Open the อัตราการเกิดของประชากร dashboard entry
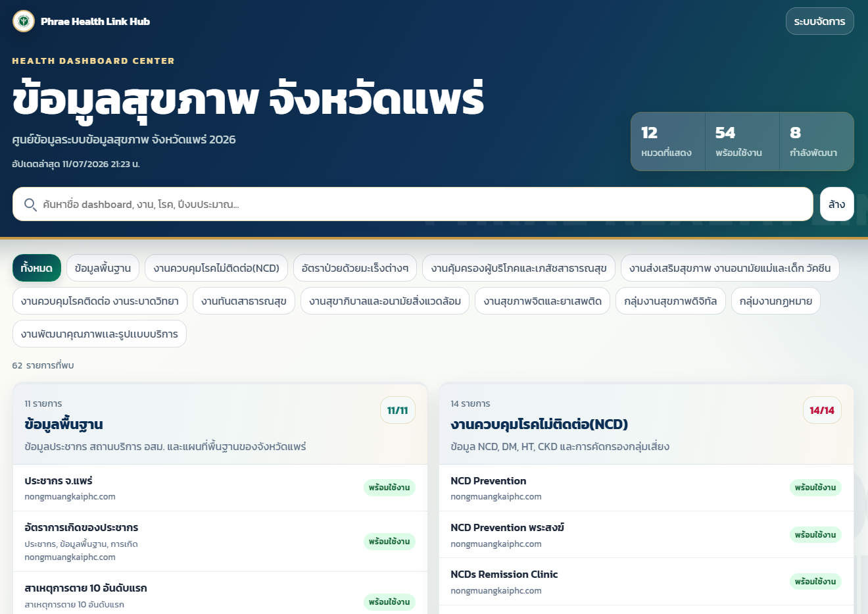 (x=220, y=542)
